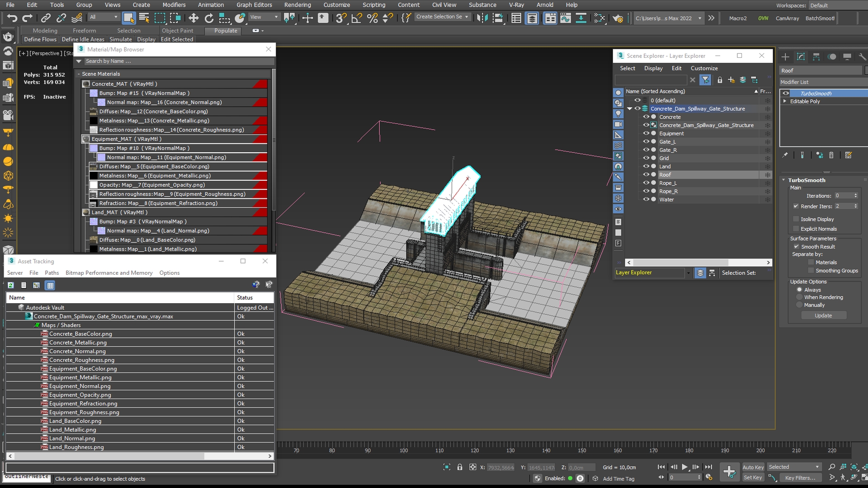Viewport: 868px width, 488px height.
Task: Click the Undo arrow in main toolbar
Action: click(12, 18)
